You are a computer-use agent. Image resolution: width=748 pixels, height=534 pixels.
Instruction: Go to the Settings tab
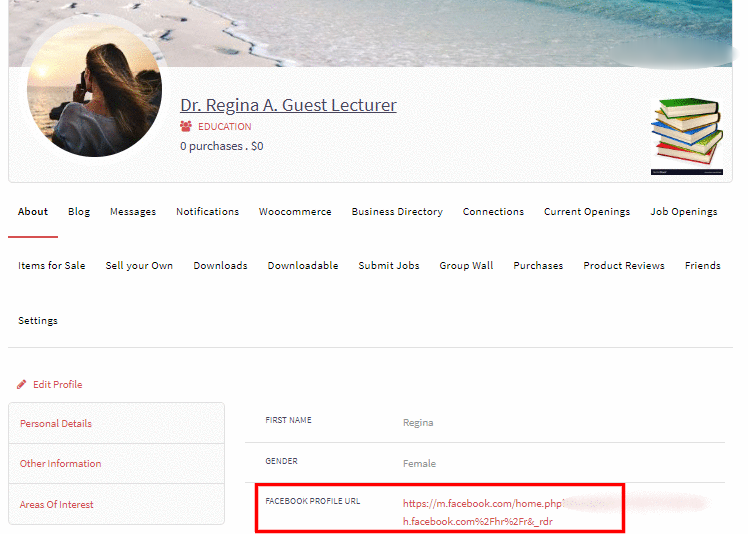[x=38, y=321]
